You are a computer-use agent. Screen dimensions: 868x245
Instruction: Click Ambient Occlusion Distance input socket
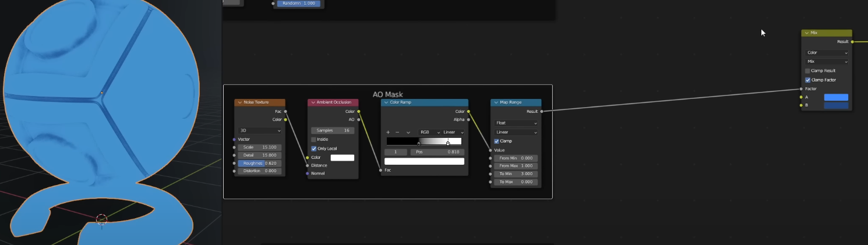click(x=308, y=165)
